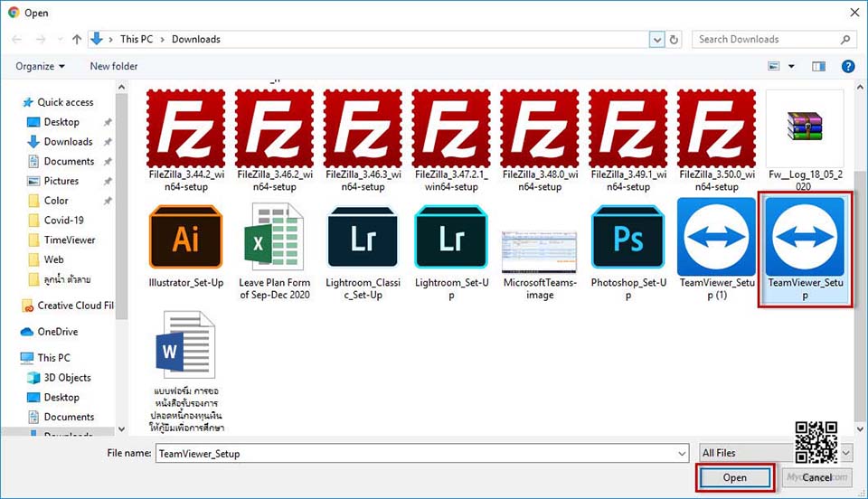Open the Color folder in the sidebar
The width and height of the screenshot is (868, 499).
tap(48, 201)
